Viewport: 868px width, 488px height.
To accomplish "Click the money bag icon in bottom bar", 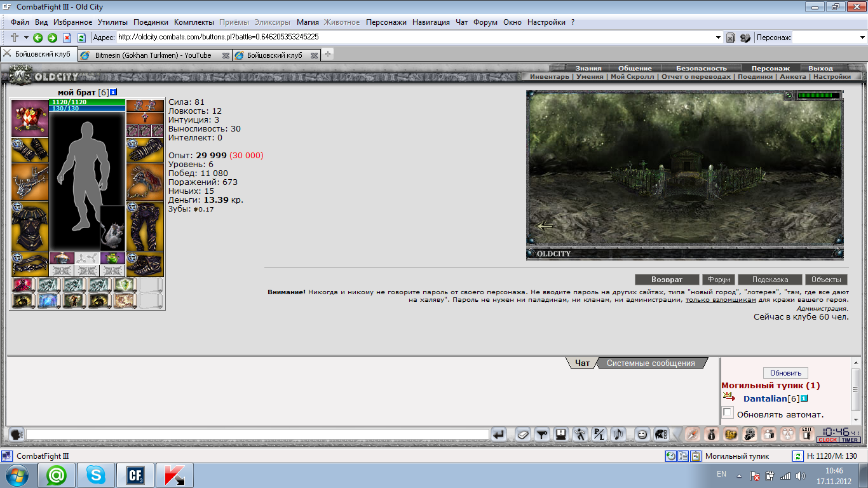I will [x=712, y=435].
